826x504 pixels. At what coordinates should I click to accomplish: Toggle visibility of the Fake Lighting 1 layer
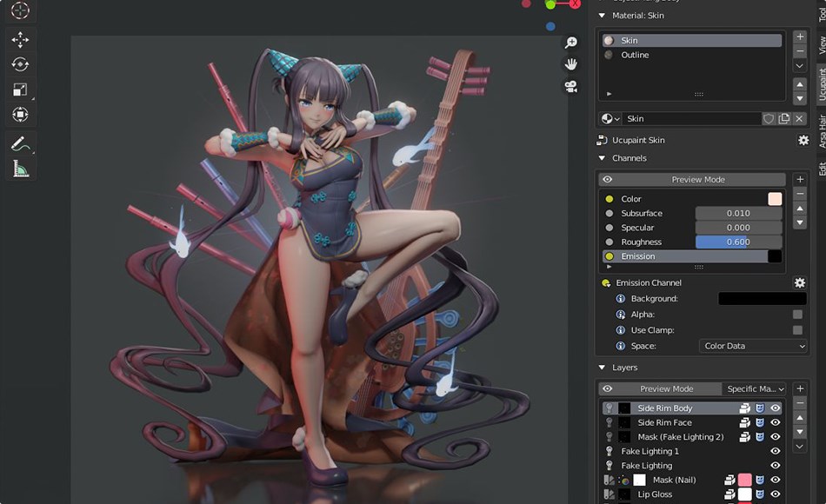(x=774, y=451)
